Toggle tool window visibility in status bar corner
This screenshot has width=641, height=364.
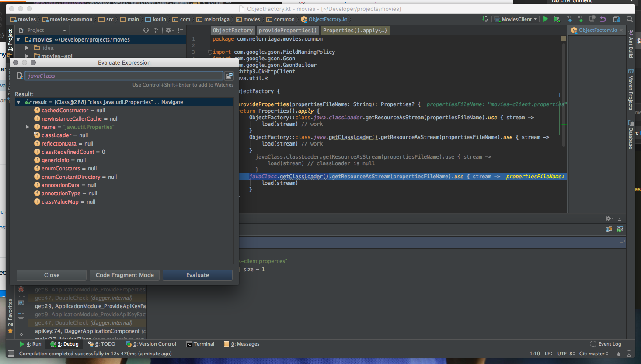coord(11,354)
